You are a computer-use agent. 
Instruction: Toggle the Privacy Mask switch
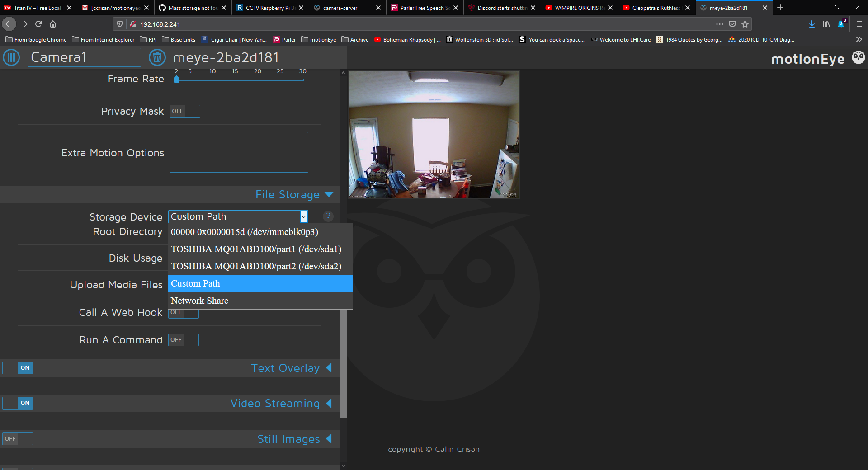[x=185, y=111]
